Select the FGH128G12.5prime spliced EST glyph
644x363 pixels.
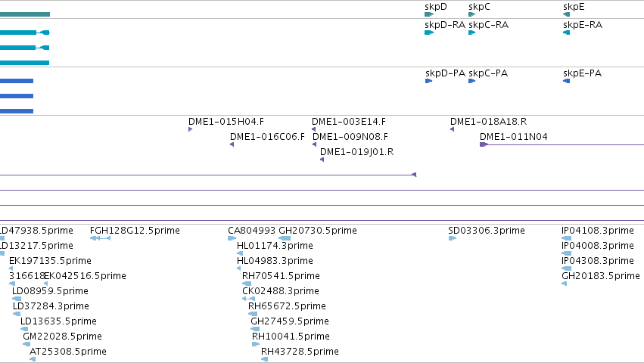click(x=100, y=238)
